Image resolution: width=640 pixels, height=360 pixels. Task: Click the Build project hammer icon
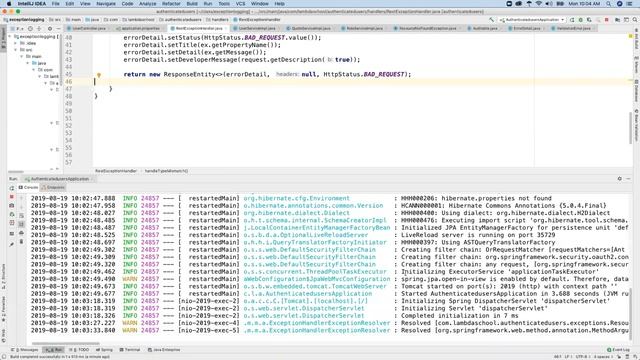click(491, 20)
